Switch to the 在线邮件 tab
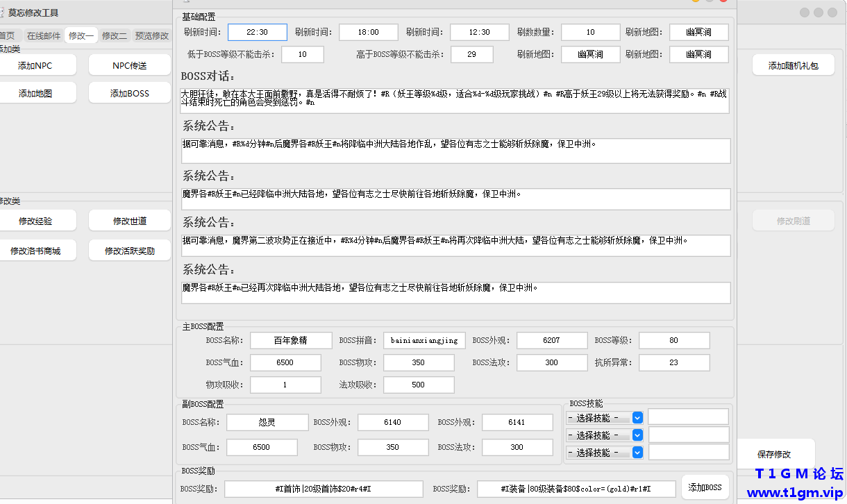Viewport: 847px width, 504px height. coord(44,35)
